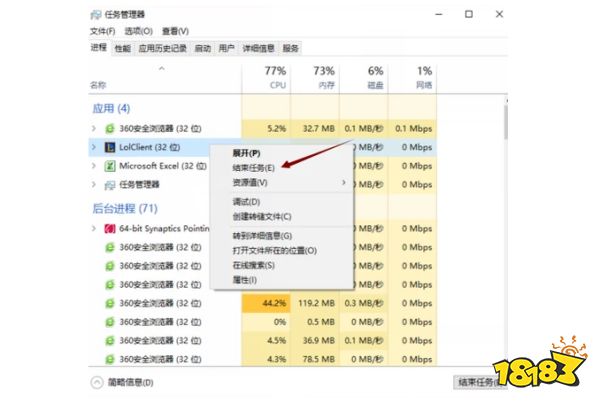Choose 创建转储文件(C) in context menu
This screenshot has height=404, width=600.
click(262, 217)
